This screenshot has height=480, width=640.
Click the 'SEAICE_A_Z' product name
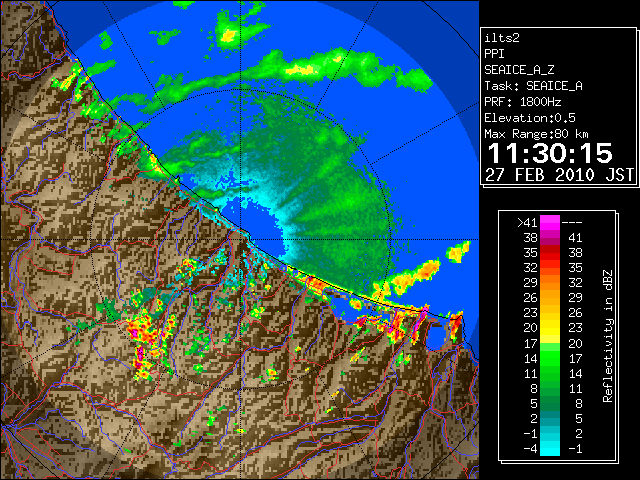(x=519, y=70)
